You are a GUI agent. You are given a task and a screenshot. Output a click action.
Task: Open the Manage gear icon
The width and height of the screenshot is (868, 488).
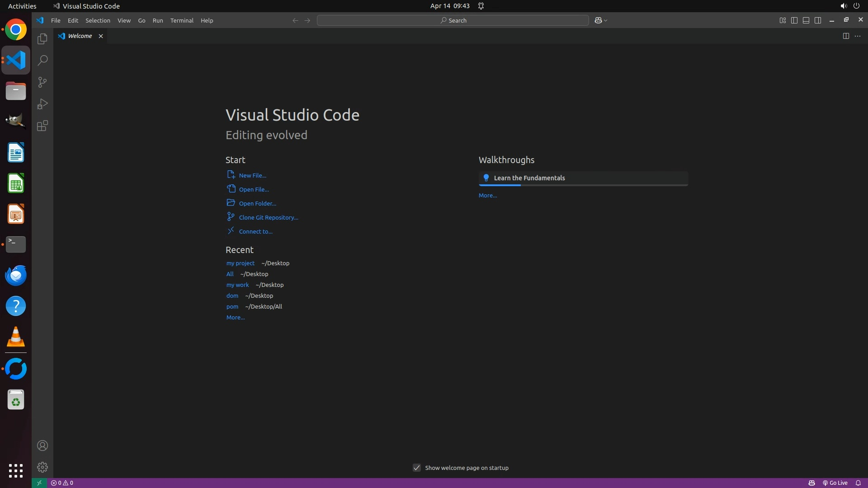click(42, 467)
